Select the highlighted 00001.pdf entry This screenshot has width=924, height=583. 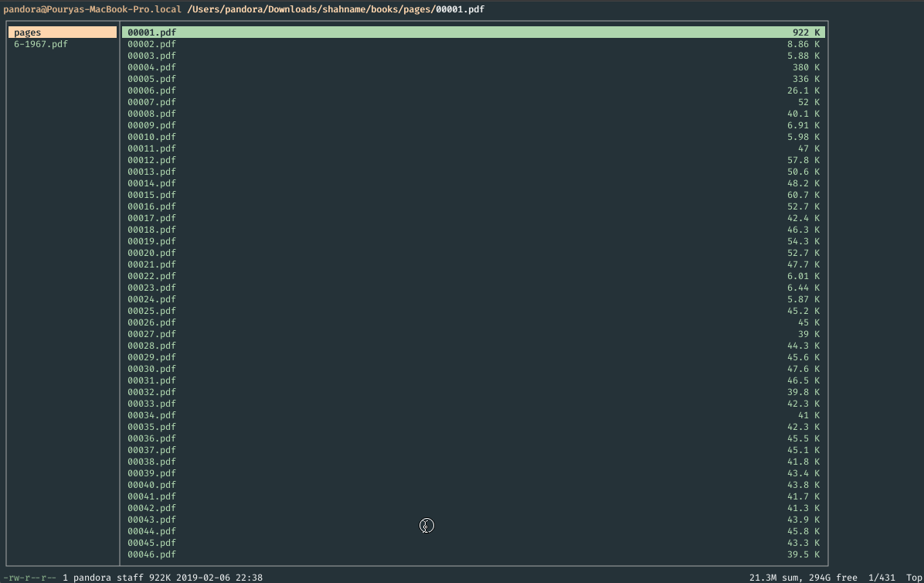(x=151, y=32)
